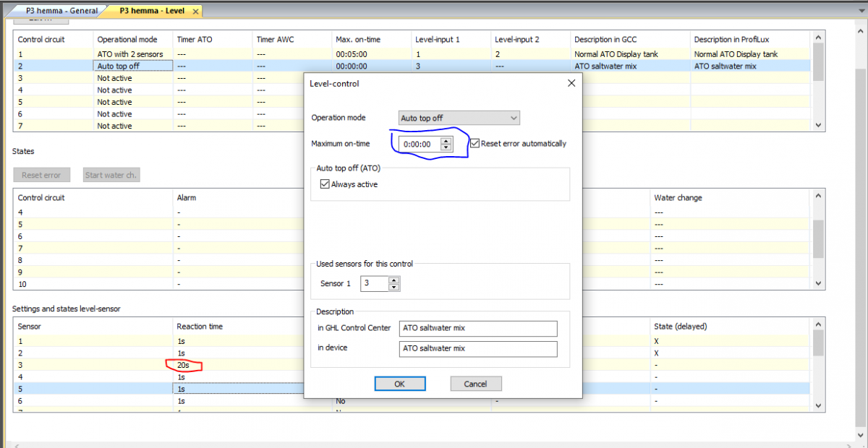Toggle Reset error automatically checkbox

(x=475, y=144)
